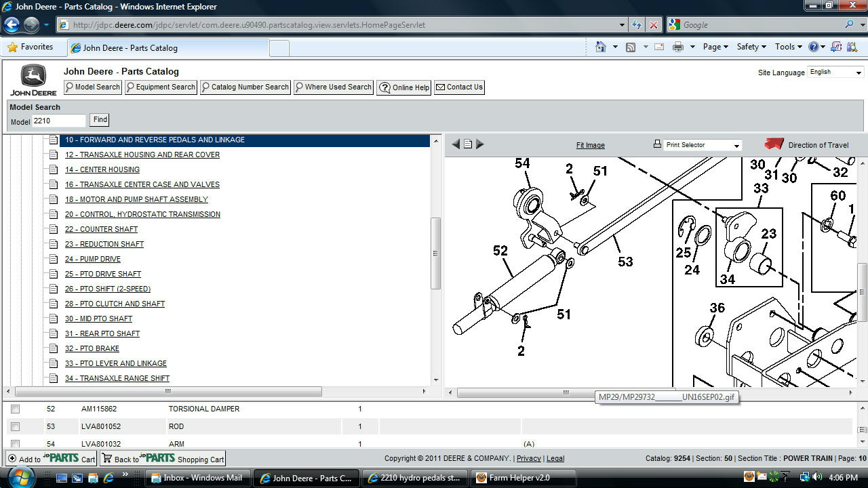Click the John Deere - Parts Catalog taskbar button
Viewport: 868px width, 488px height.
pos(307,478)
